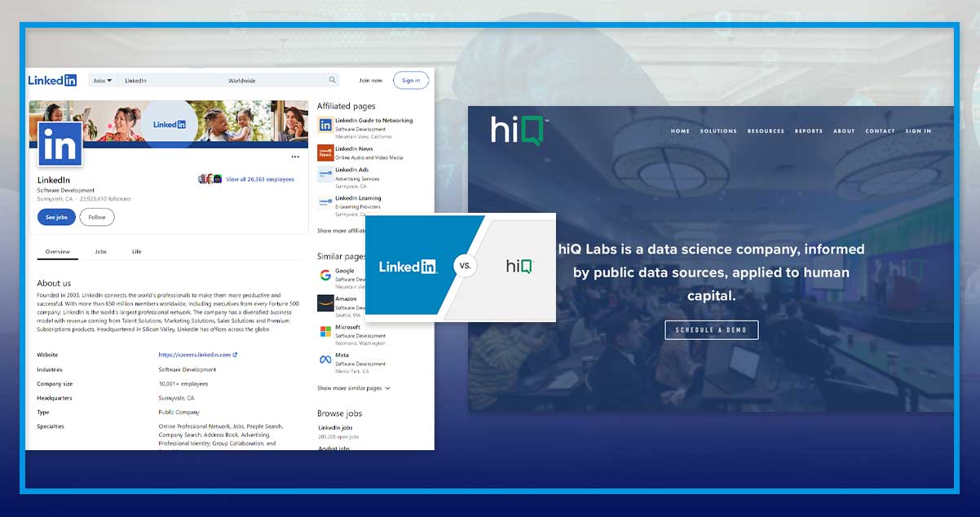This screenshot has width=980, height=517.
Task: Open SOLUTIONS in the hiQ navigation
Action: coord(718,131)
